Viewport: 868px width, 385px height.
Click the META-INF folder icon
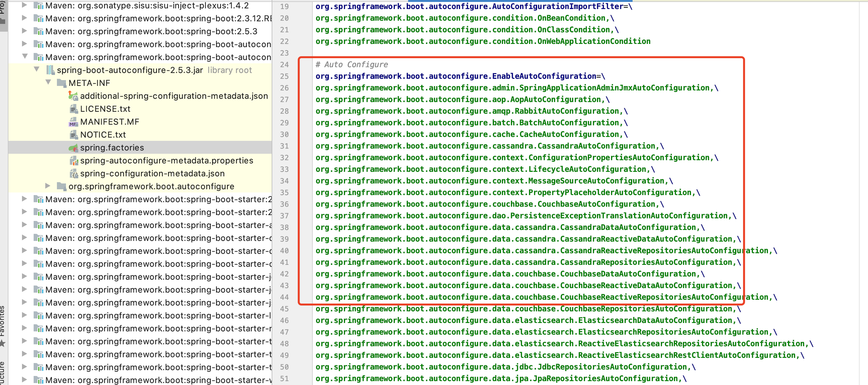coord(62,83)
